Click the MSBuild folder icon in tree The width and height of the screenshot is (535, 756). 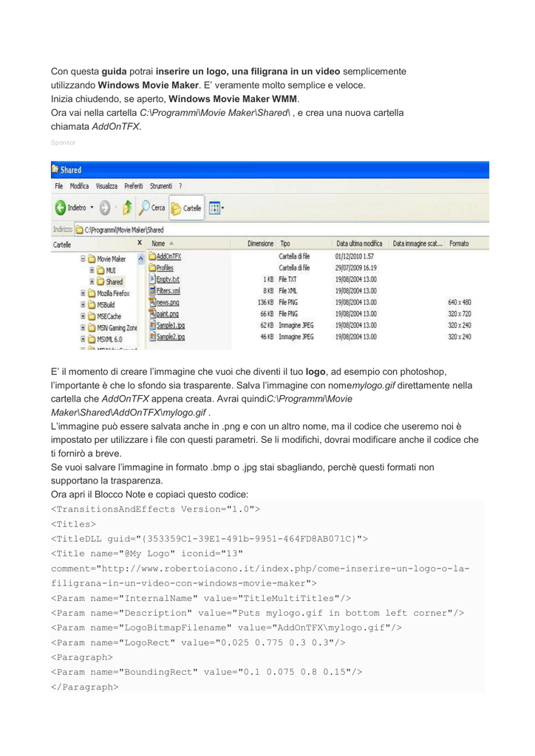92,305
